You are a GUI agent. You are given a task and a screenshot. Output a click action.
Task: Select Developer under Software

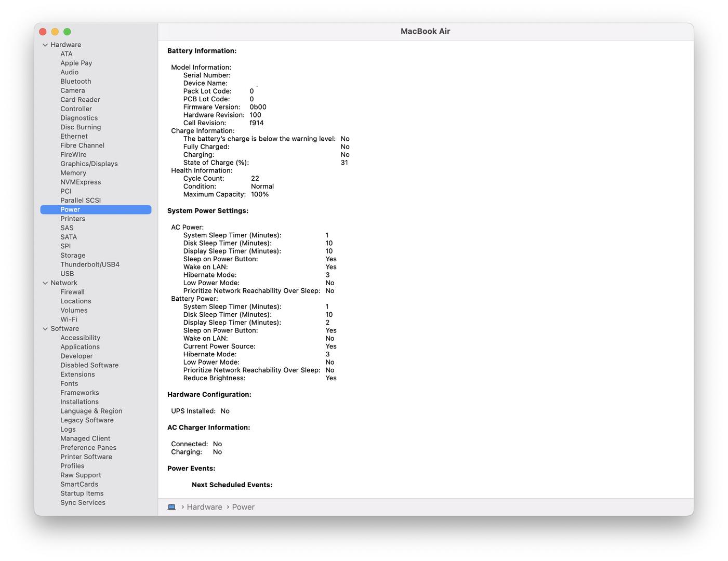(76, 356)
